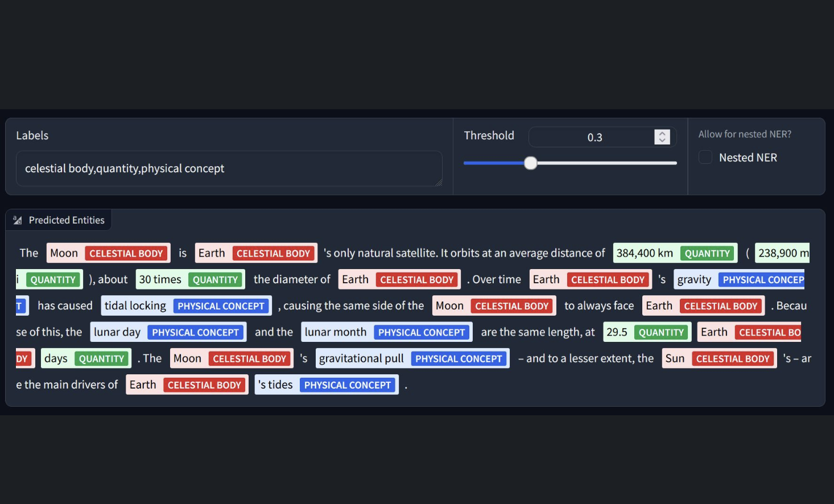
Task: Click the CELESTIAL BODY badge on gravitational pull's Earth
Action: coord(205,385)
